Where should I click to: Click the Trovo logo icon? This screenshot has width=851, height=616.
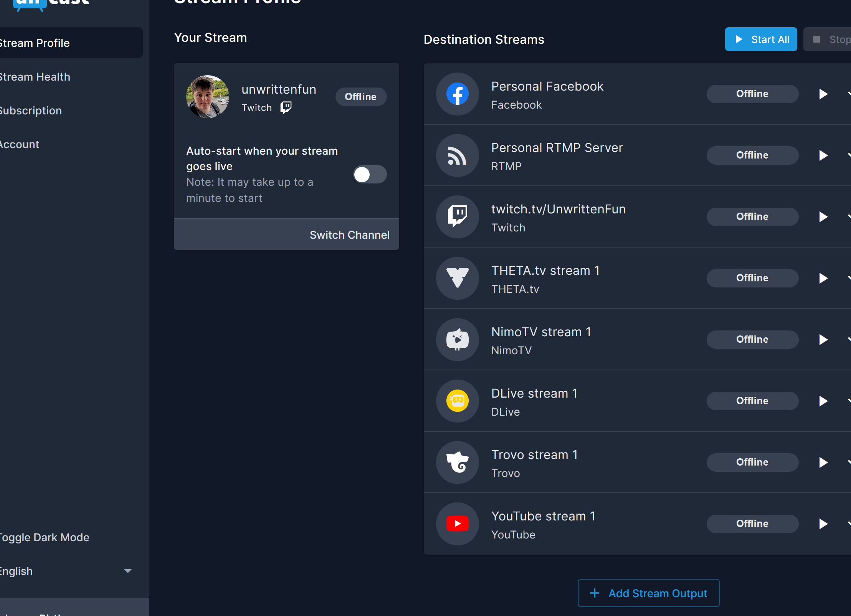coord(457,462)
